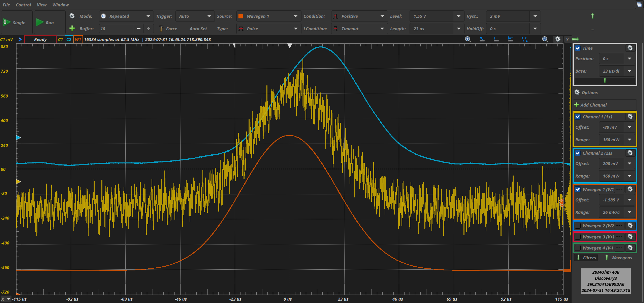
Task: Uncheck Wavegen 1 (W1) checkbox
Action: tap(578, 189)
